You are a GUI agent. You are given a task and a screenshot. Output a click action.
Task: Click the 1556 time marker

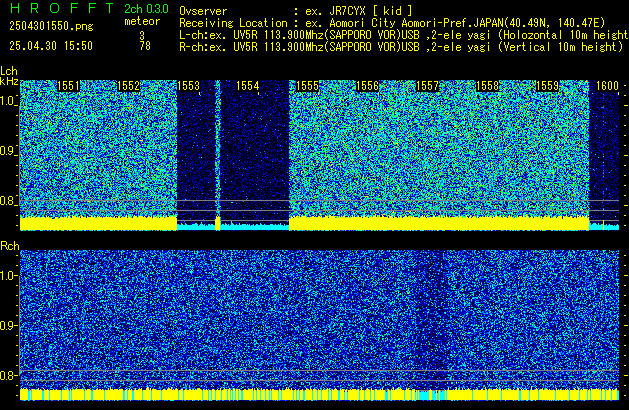coord(367,86)
